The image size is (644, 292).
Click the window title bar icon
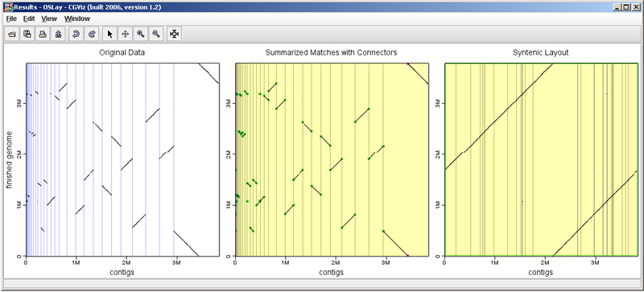coord(8,6)
